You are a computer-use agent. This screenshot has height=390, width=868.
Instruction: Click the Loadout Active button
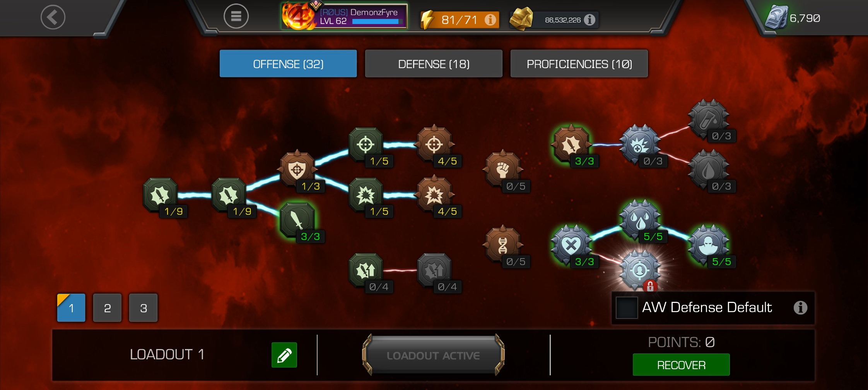point(433,355)
